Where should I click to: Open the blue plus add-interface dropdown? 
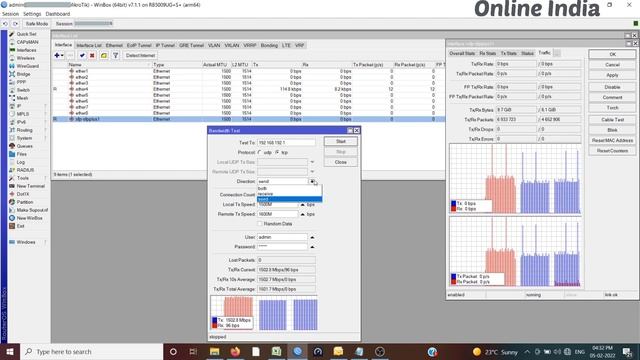tap(59, 56)
